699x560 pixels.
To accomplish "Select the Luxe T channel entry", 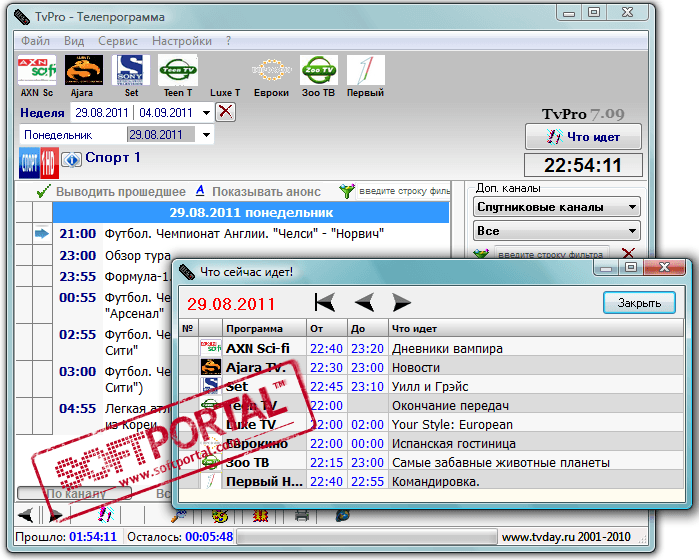I will click(225, 93).
